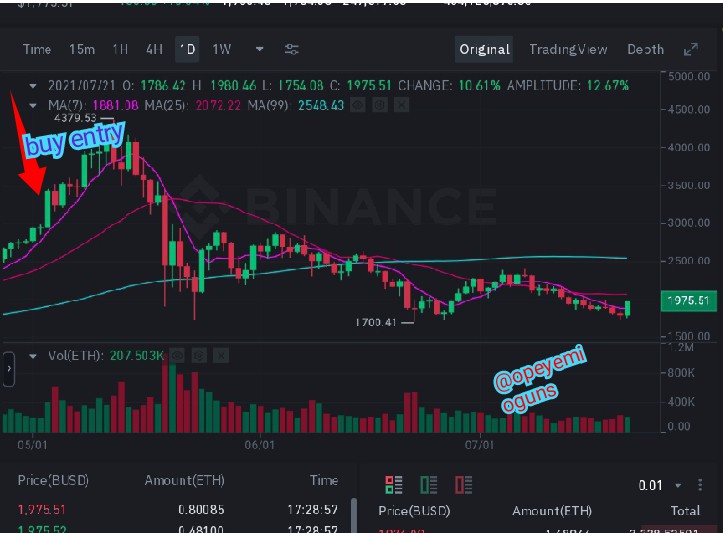The image size is (723, 533).
Task: Click the 3000.00 price axis label
Action: click(689, 223)
